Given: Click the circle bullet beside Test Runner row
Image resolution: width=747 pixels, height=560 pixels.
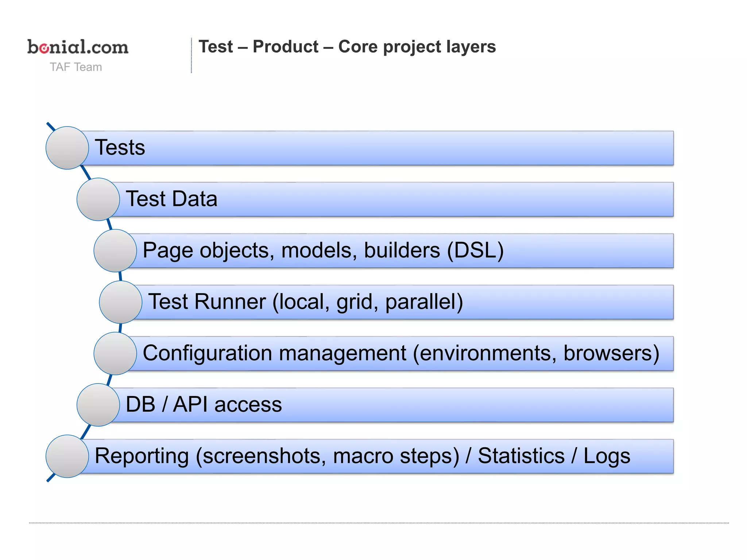Looking at the screenshot, I should coord(121,302).
